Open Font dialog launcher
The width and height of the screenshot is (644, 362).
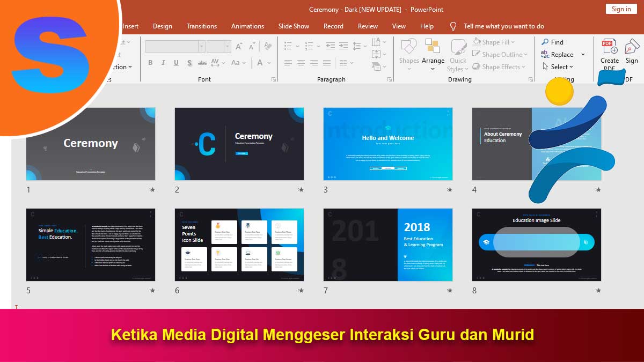tap(274, 79)
